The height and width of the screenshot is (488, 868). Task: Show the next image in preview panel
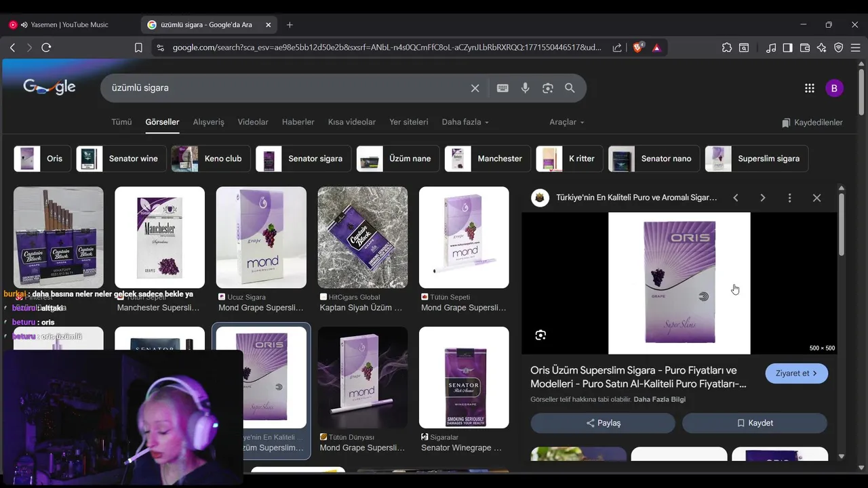(x=763, y=198)
